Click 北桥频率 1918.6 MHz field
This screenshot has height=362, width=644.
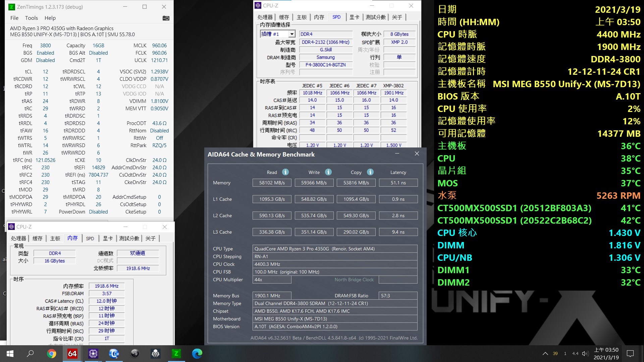(138, 268)
